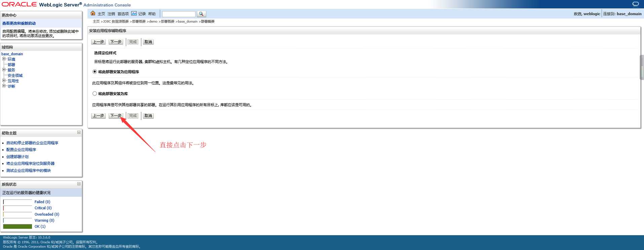The height and width of the screenshot is (250, 644).
Task: Click the top 上一步 button
Action: pyautogui.click(x=98, y=42)
